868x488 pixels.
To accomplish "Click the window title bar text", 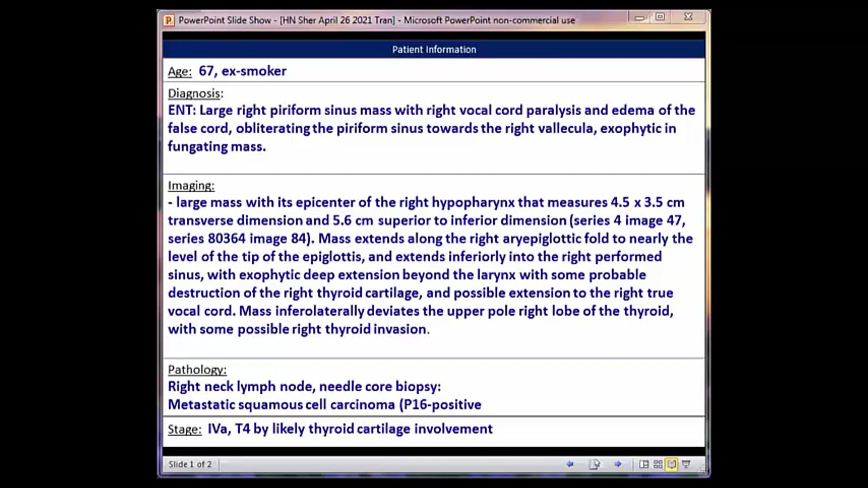I will (376, 20).
